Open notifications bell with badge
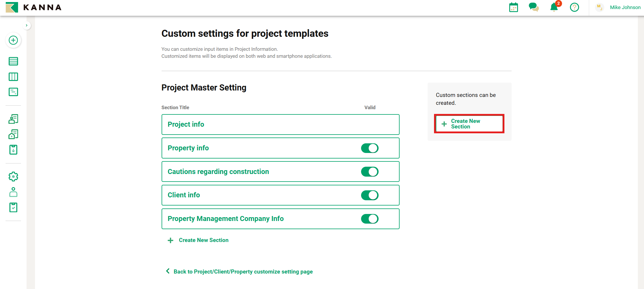 [554, 7]
